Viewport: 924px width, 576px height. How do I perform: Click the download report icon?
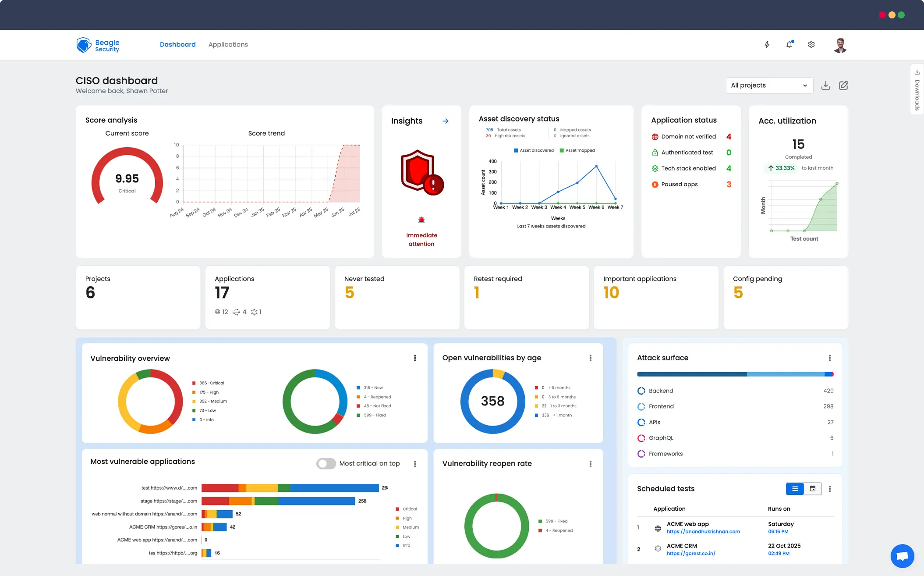point(825,85)
